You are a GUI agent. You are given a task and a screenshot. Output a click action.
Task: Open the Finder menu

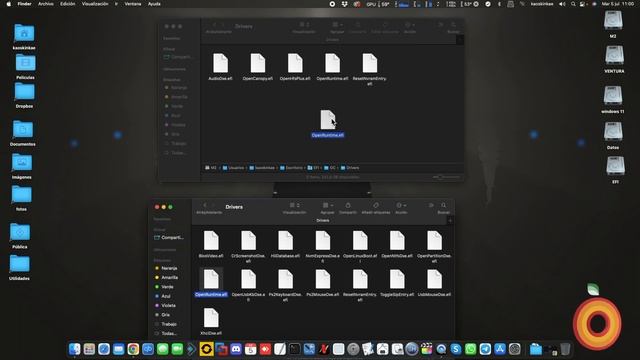tap(24, 4)
